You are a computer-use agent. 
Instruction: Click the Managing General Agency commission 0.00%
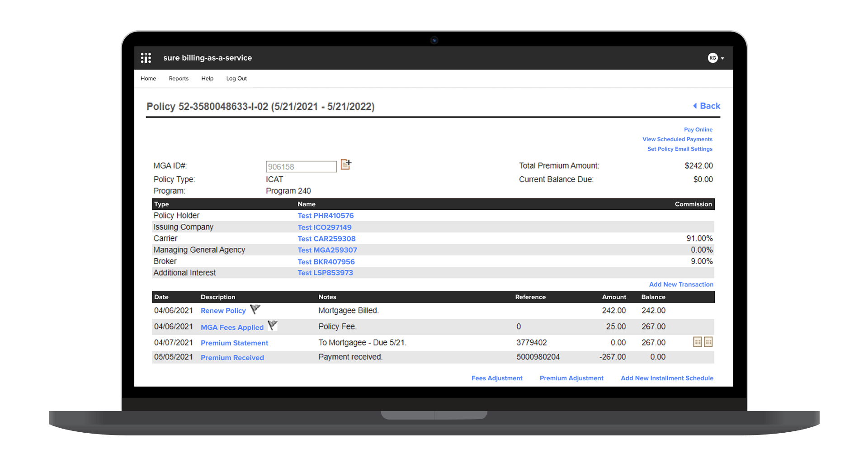pos(702,250)
